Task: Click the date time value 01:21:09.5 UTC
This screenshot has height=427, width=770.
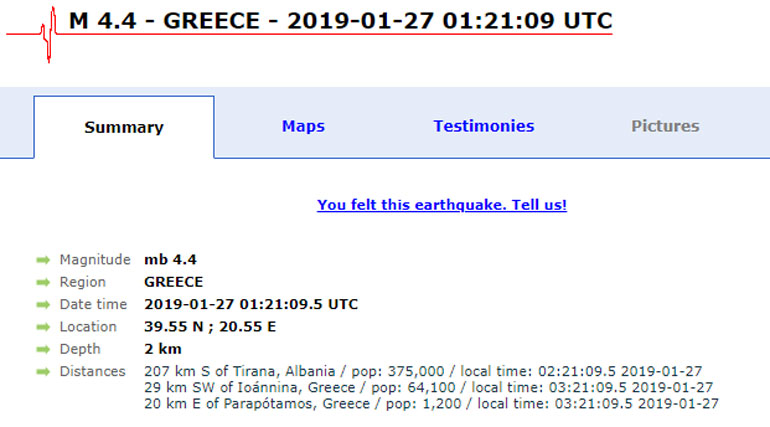Action: 251,304
